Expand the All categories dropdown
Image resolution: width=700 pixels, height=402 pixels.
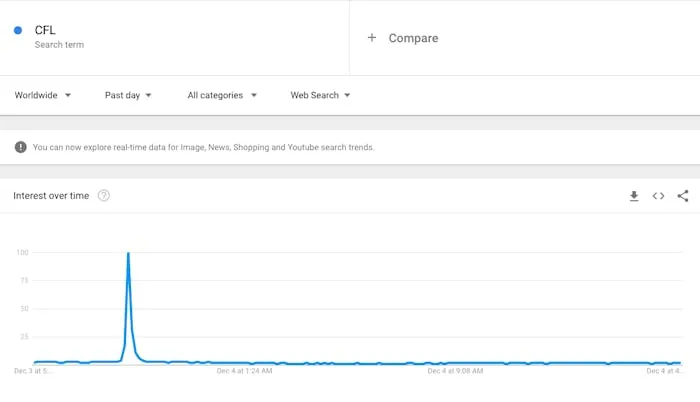tap(222, 95)
